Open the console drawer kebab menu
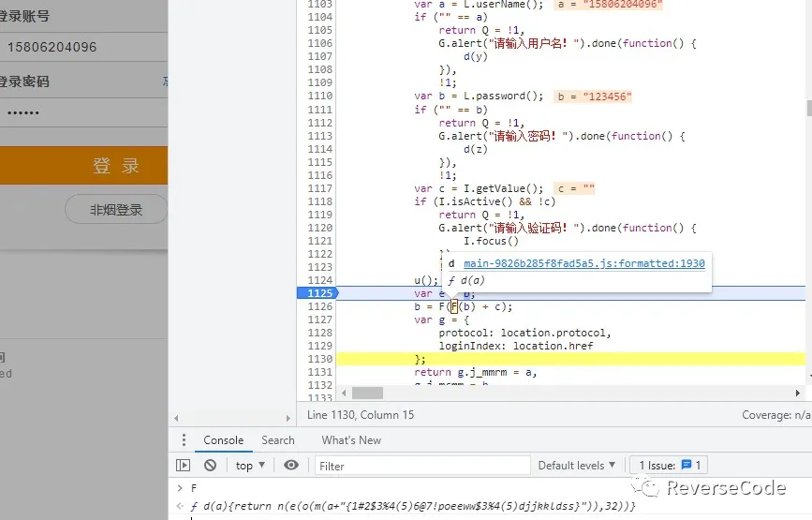This screenshot has width=812, height=520. pos(184,440)
